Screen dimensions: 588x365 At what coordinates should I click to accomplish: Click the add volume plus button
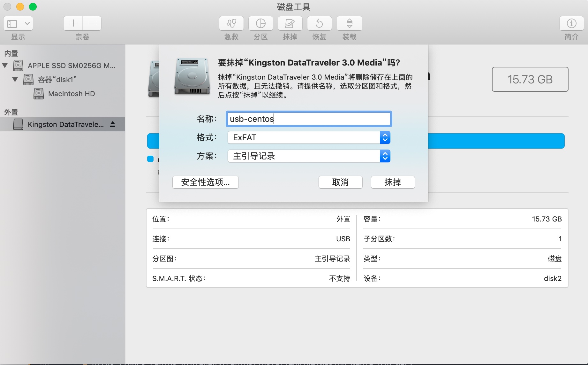73,23
